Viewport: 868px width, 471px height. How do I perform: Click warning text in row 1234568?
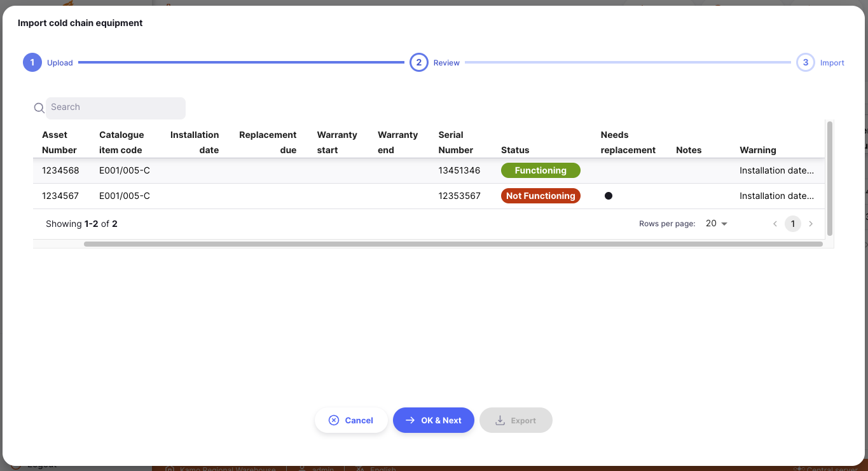776,170
